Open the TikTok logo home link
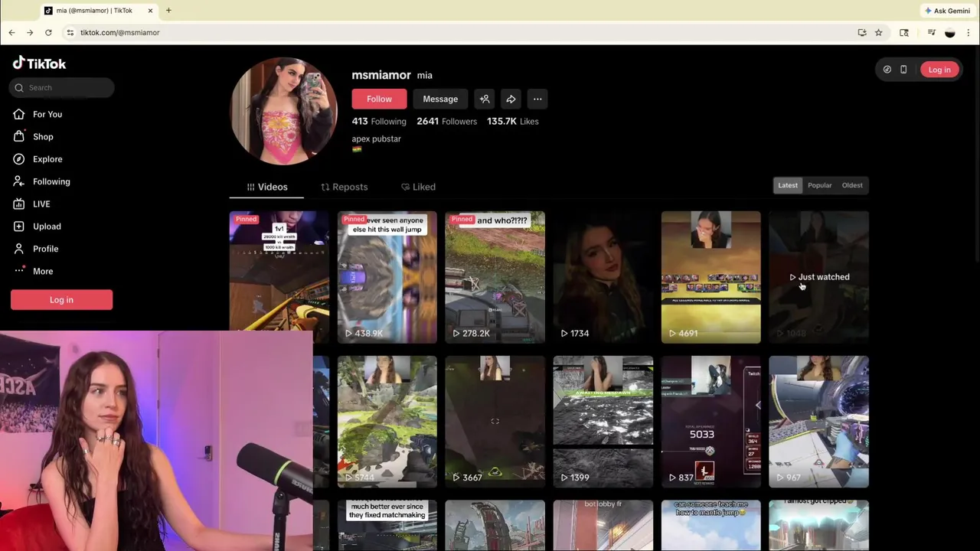980x551 pixels. [x=39, y=64]
